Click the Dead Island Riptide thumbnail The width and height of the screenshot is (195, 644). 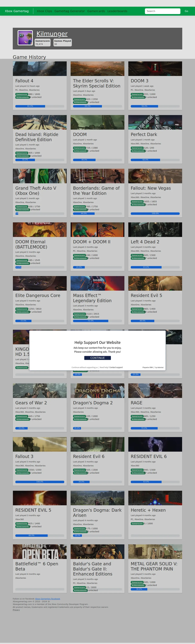[x=40, y=122]
